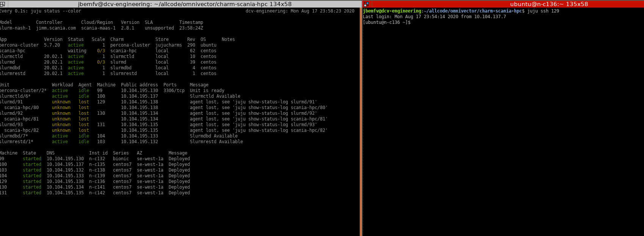Viewport: 644px width, 236px height.
Task: Click 'Slurmrestd Available' message text
Action: coord(216,142)
